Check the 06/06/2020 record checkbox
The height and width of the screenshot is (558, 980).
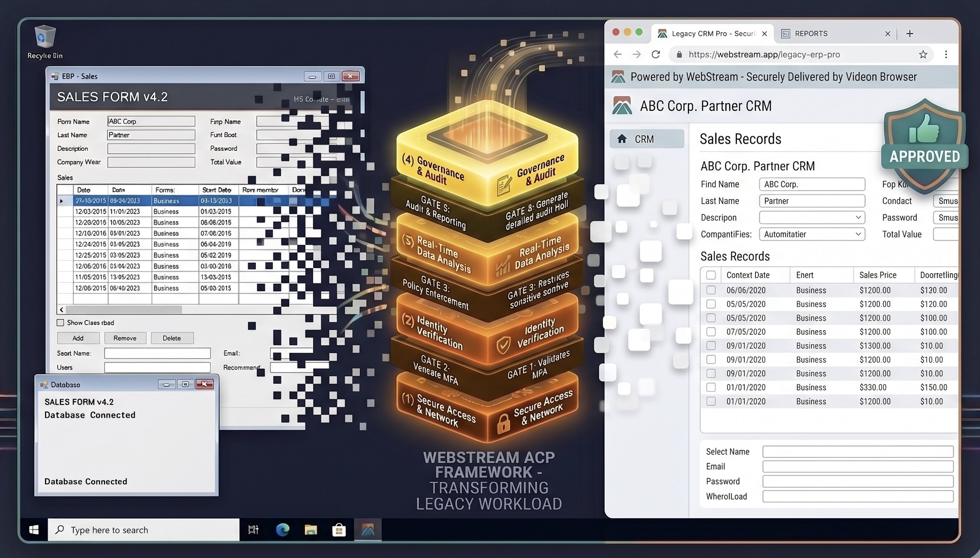pyautogui.click(x=711, y=290)
